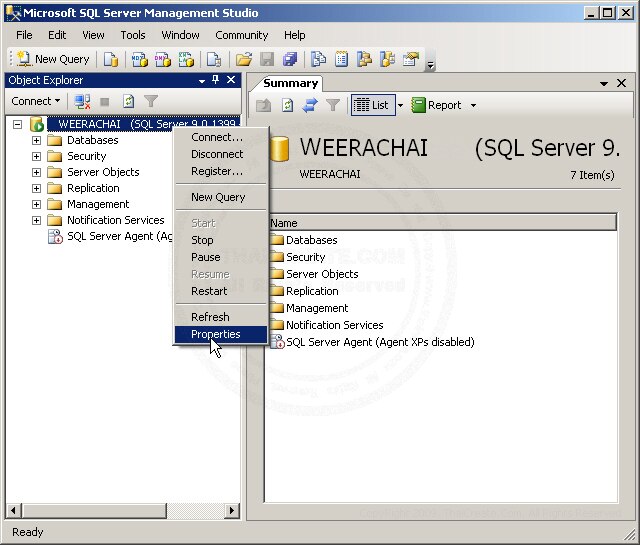Open the Help menu
Viewport: 640px width, 545px height.
295,35
